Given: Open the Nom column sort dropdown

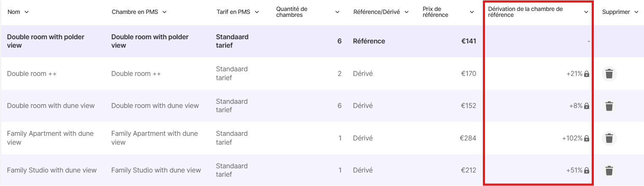Looking at the screenshot, I should tap(27, 12).
